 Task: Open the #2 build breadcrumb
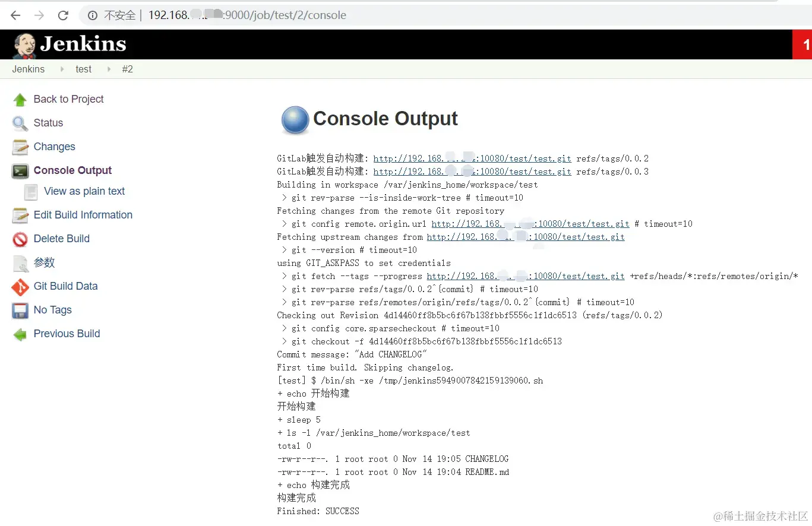click(127, 69)
